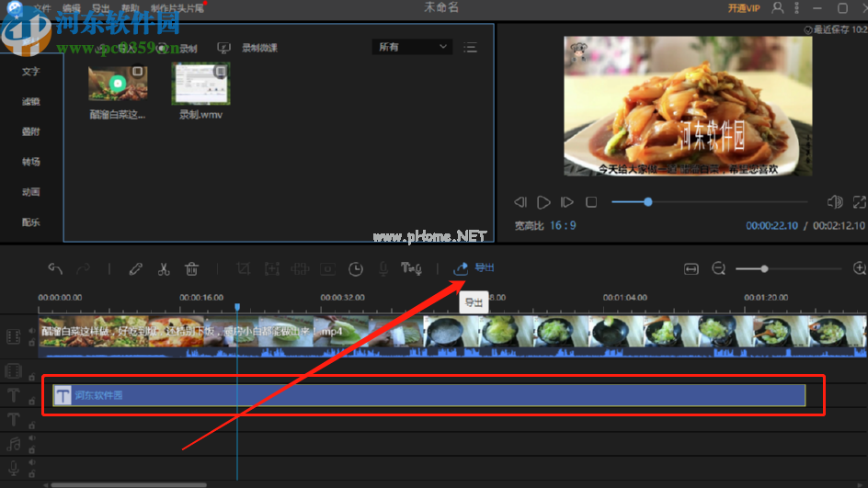
Task: Select the 转场 transition sidebar tab
Action: pyautogui.click(x=31, y=162)
